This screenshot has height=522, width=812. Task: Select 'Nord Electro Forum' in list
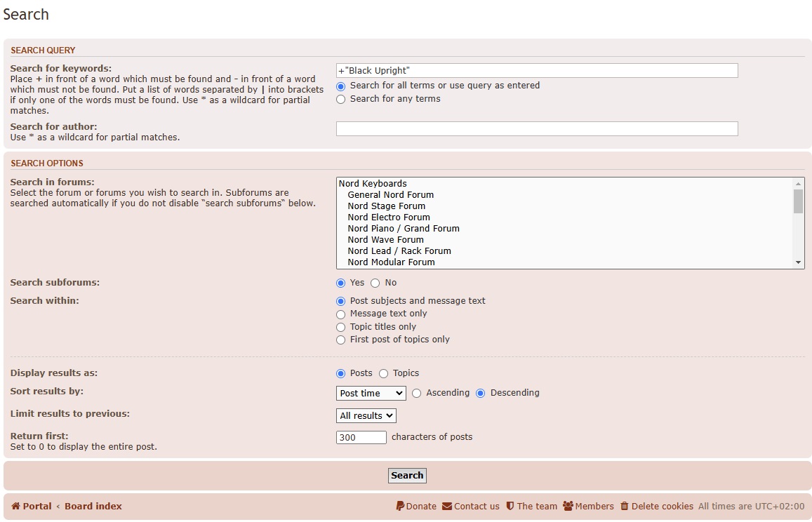pos(564,217)
